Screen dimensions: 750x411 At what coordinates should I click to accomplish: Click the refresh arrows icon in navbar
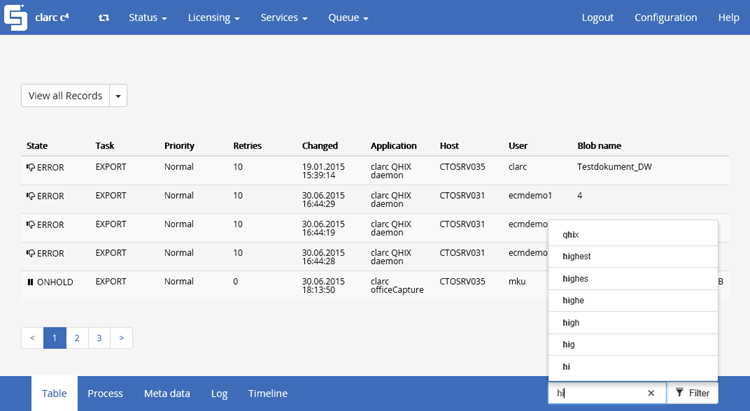tap(104, 18)
